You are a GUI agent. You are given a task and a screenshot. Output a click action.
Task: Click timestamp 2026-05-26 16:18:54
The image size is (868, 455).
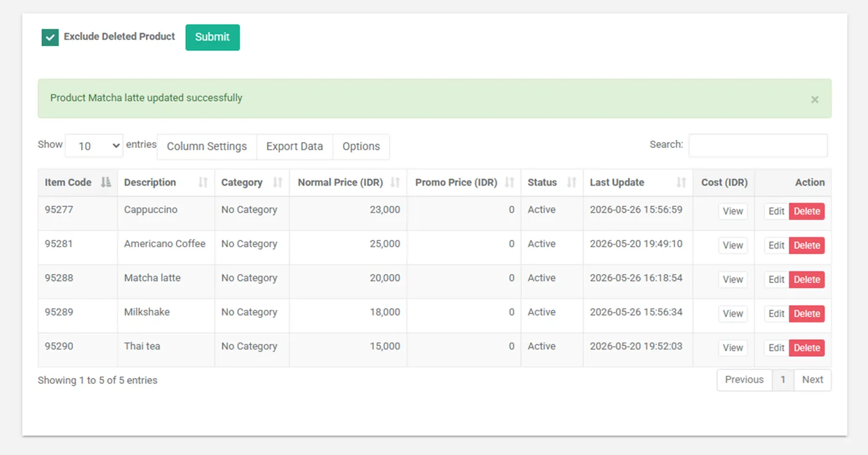(x=636, y=278)
